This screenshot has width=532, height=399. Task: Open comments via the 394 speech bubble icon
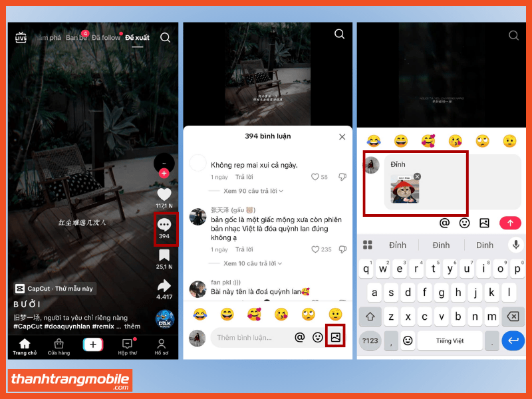pyautogui.click(x=164, y=225)
